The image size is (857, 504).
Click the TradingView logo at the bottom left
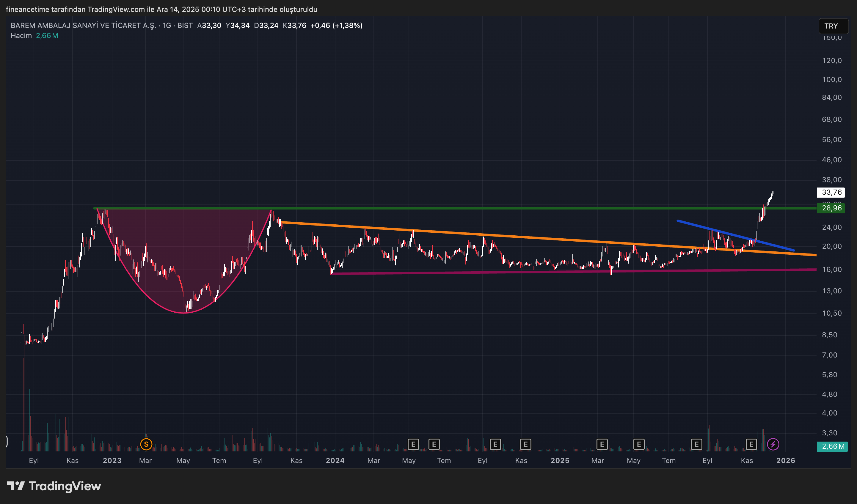point(54,486)
